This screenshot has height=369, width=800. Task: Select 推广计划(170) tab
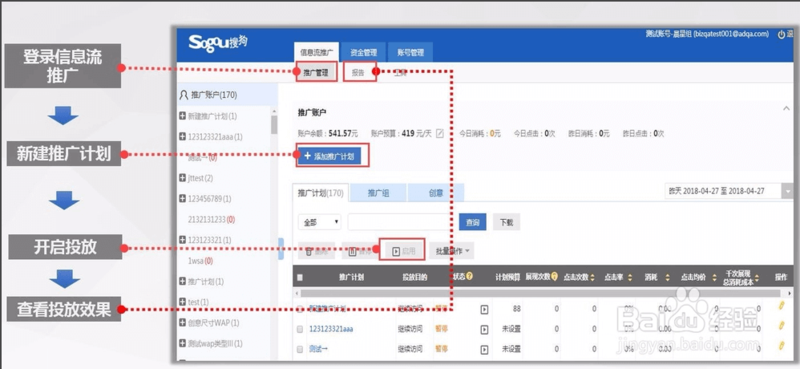pyautogui.click(x=320, y=193)
